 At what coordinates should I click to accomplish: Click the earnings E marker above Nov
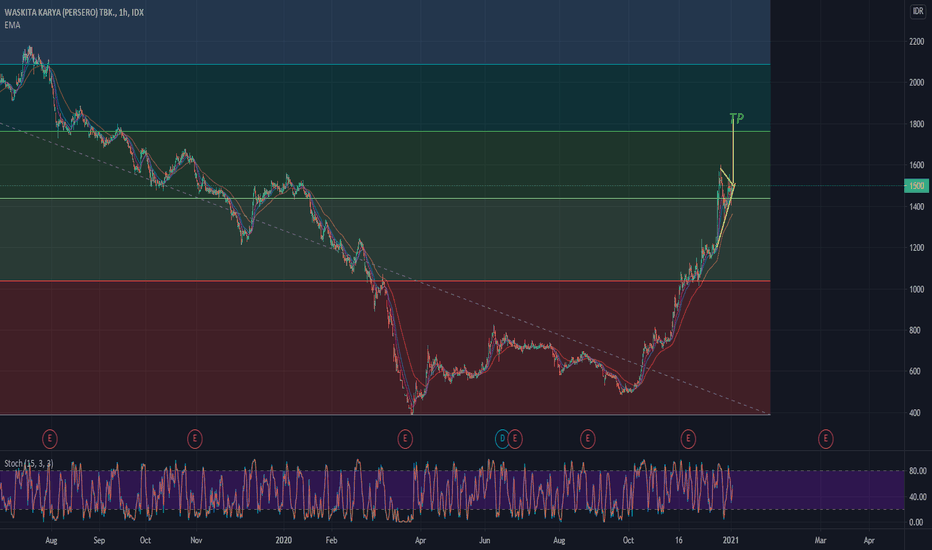pyautogui.click(x=194, y=439)
